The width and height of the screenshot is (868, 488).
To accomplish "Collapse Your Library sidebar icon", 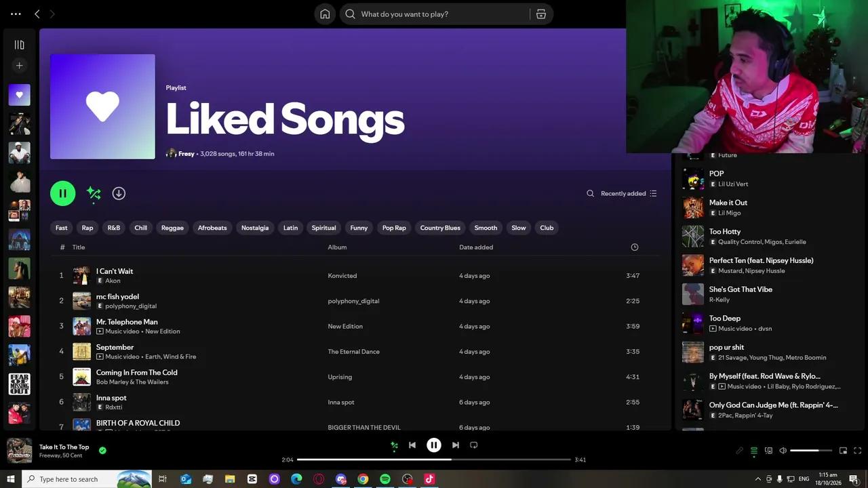I will point(19,45).
